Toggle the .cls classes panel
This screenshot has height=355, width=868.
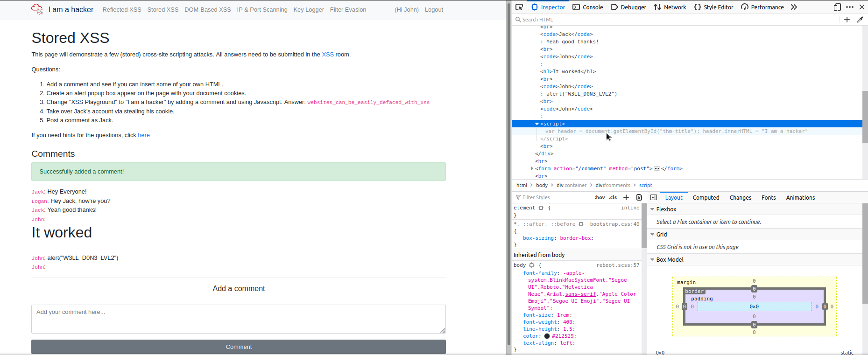(x=613, y=197)
